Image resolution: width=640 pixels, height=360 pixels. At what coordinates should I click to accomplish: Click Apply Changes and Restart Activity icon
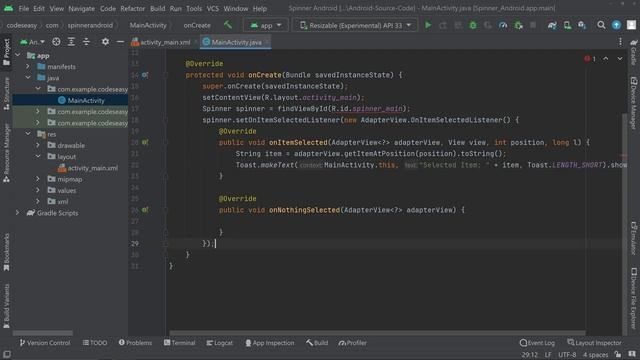click(443, 25)
